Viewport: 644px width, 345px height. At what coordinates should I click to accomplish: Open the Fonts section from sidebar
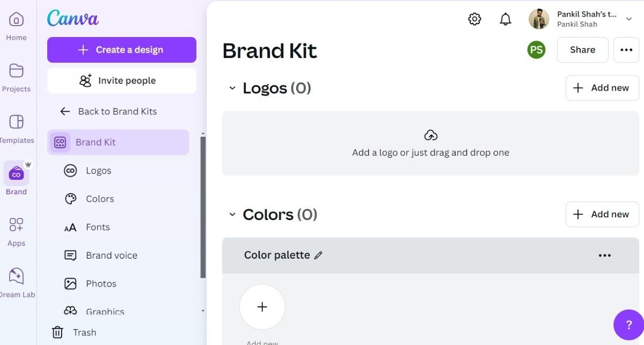point(98,227)
